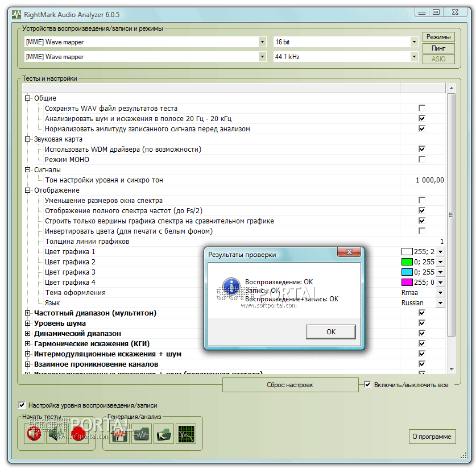Open the second '[MME] Wave mapper' recording device dropdown
The width and height of the screenshot is (476, 469).
(263, 56)
